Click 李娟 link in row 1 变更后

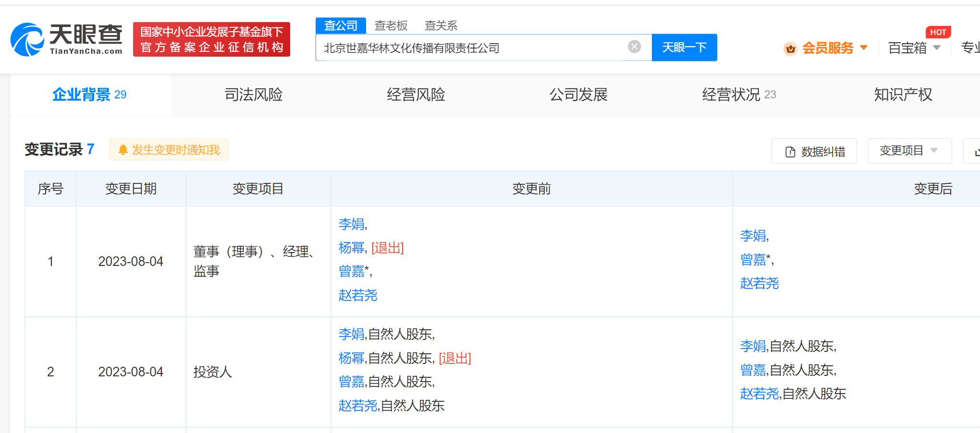753,236
